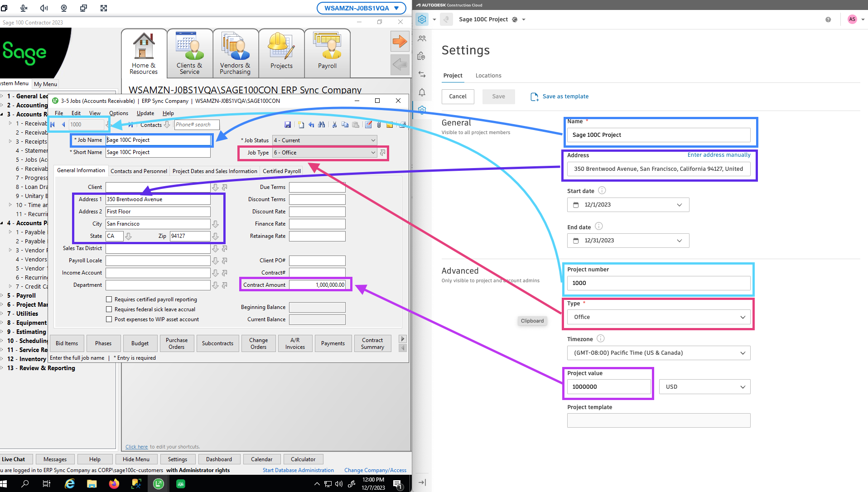Open Job Type lookup arrow icon

coord(383,153)
